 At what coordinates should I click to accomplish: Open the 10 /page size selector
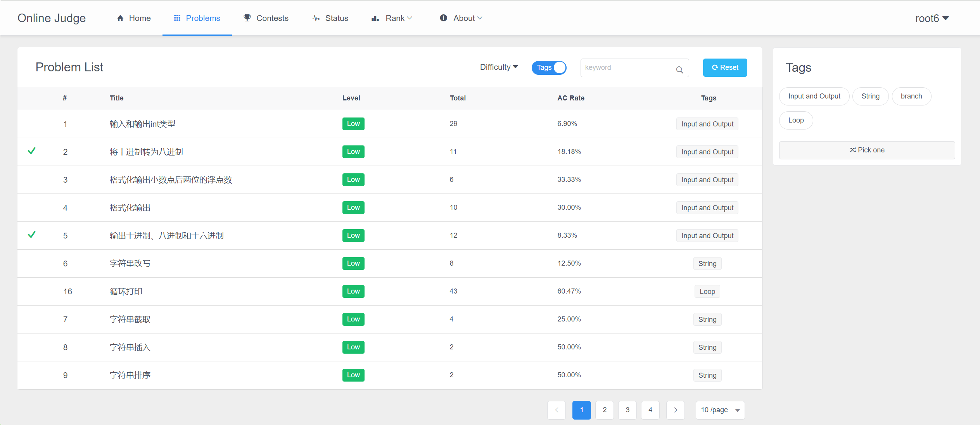(720, 410)
